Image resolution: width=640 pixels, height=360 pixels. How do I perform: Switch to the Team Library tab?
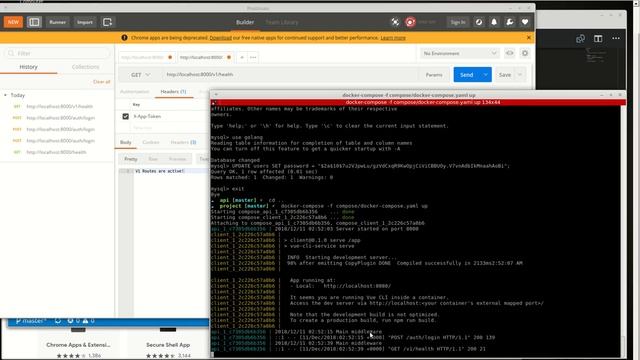click(282, 22)
